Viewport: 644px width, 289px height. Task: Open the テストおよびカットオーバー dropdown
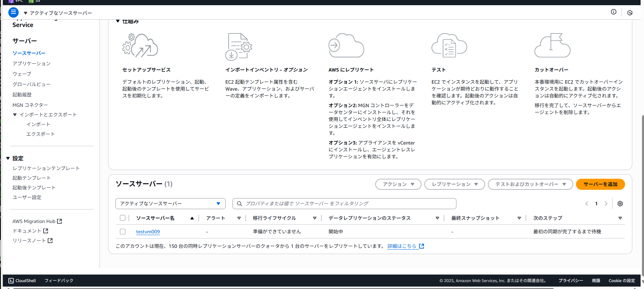pos(530,184)
